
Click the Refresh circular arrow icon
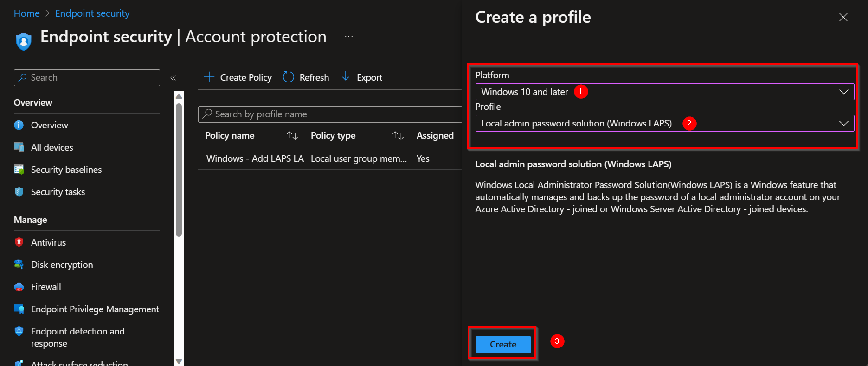(289, 77)
